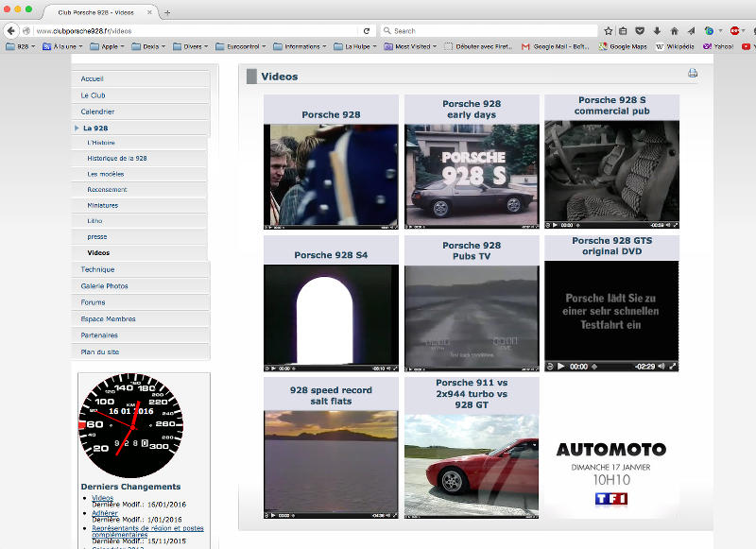Open the À la une bookmarks dropdown
The image size is (756, 549).
point(62,46)
